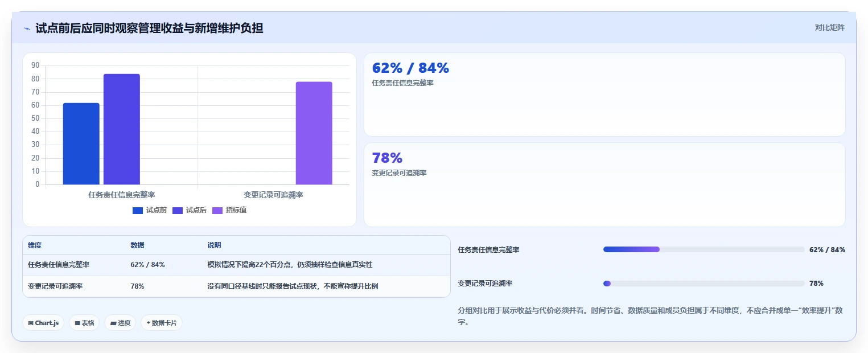Click the 进度 chip icon

[x=113, y=323]
